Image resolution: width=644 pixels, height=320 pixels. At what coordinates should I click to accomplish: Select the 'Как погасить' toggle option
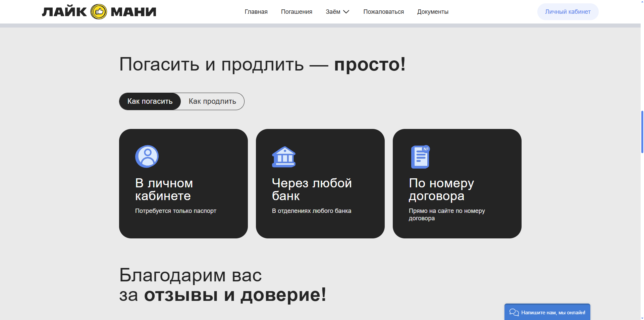coord(150,101)
